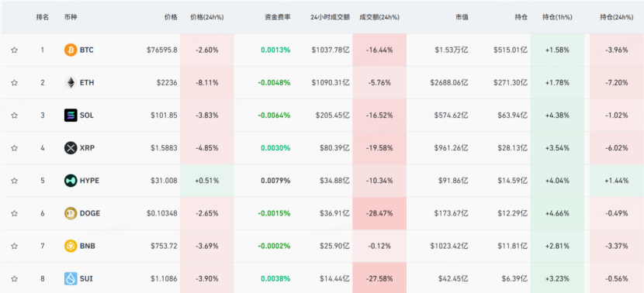Star the BTC row as favorite
The height and width of the screenshot is (293, 644).
[15, 50]
